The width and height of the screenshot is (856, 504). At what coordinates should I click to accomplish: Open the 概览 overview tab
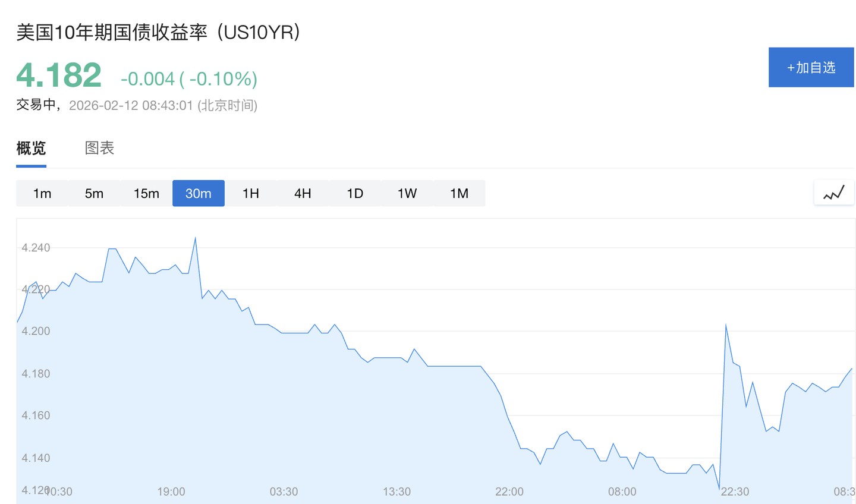click(x=31, y=148)
